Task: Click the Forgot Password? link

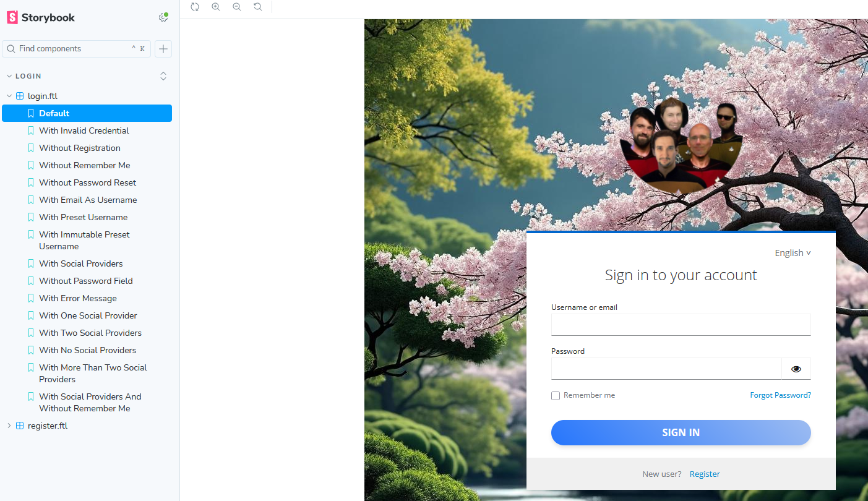Action: click(780, 395)
